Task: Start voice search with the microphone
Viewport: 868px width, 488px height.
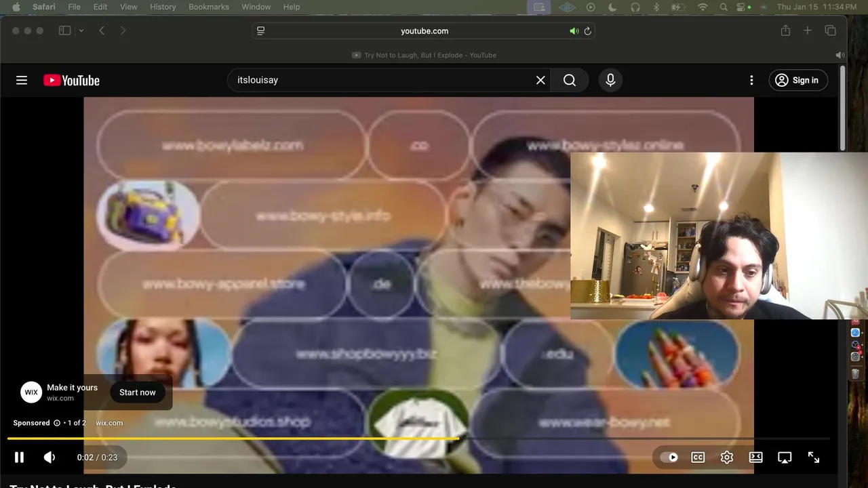Action: (610, 80)
